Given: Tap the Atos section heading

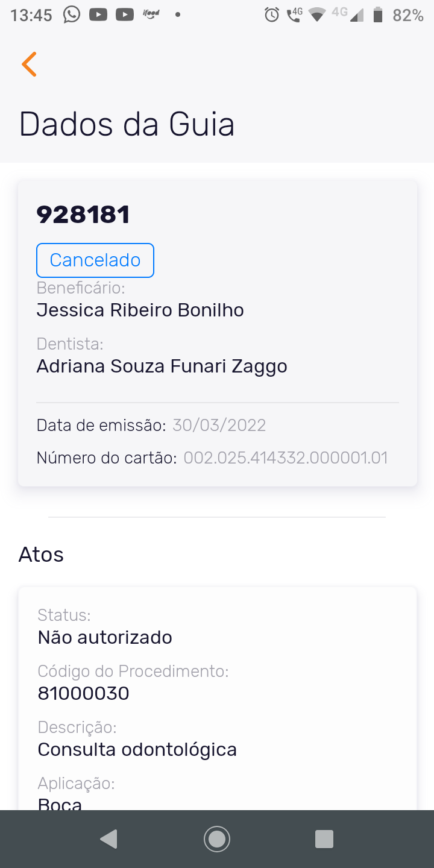Looking at the screenshot, I should (41, 555).
